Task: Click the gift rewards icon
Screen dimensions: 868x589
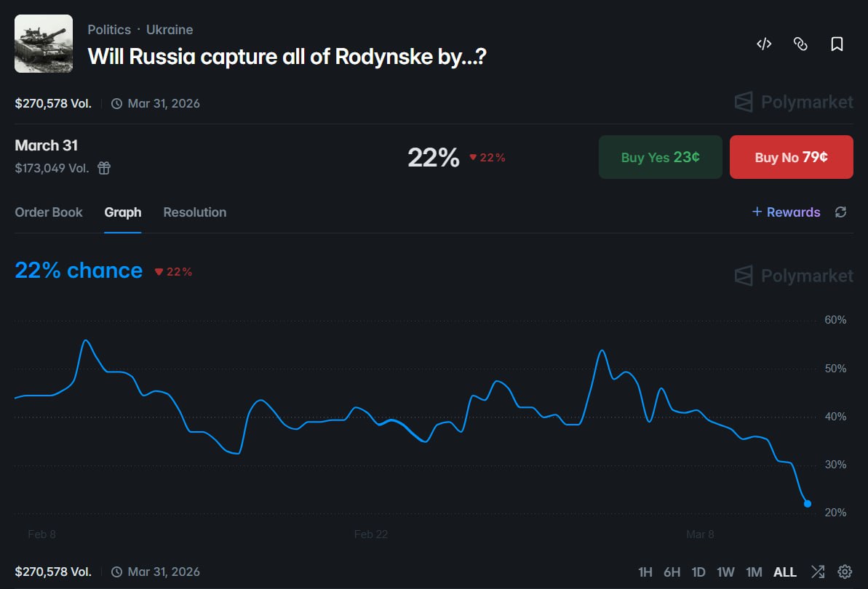Action: click(104, 168)
